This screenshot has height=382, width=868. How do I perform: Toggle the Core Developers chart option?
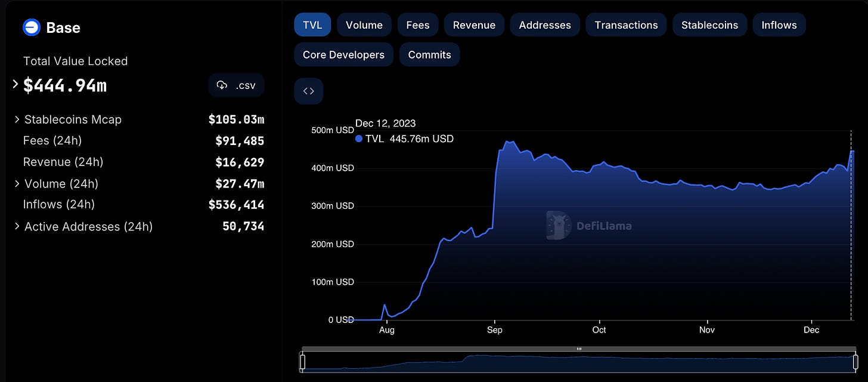pyautogui.click(x=343, y=54)
